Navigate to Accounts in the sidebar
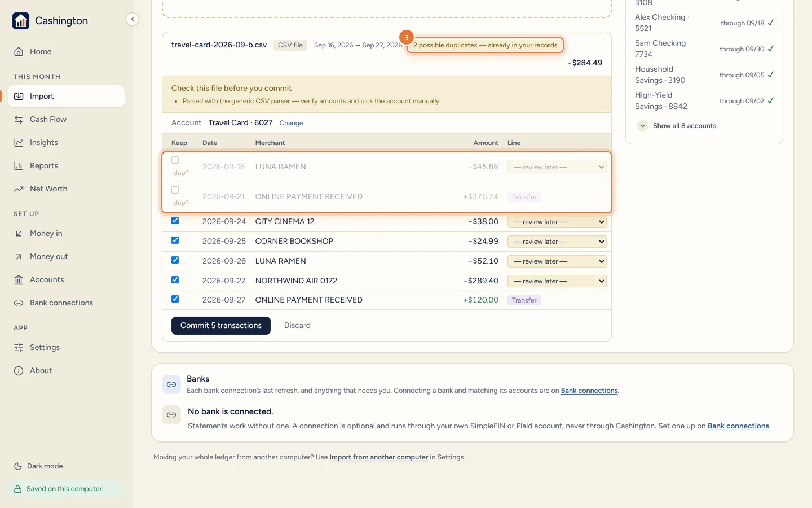This screenshot has height=508, width=812. click(67, 280)
